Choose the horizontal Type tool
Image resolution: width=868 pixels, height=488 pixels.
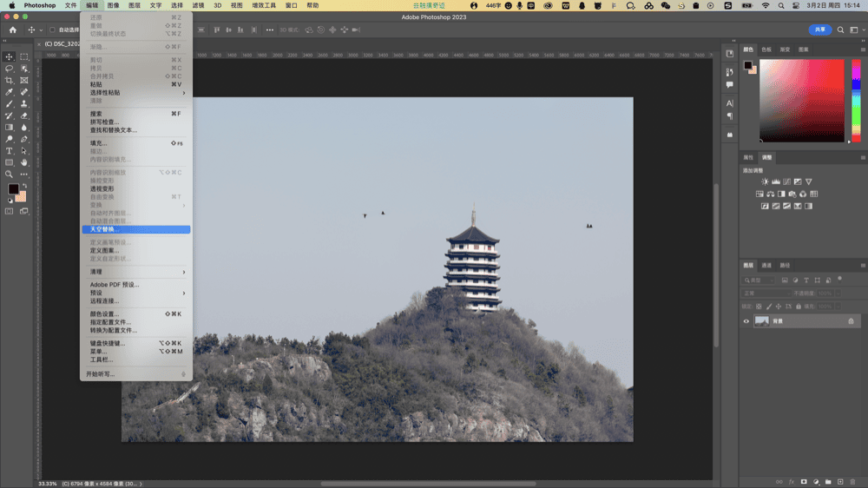(x=10, y=151)
